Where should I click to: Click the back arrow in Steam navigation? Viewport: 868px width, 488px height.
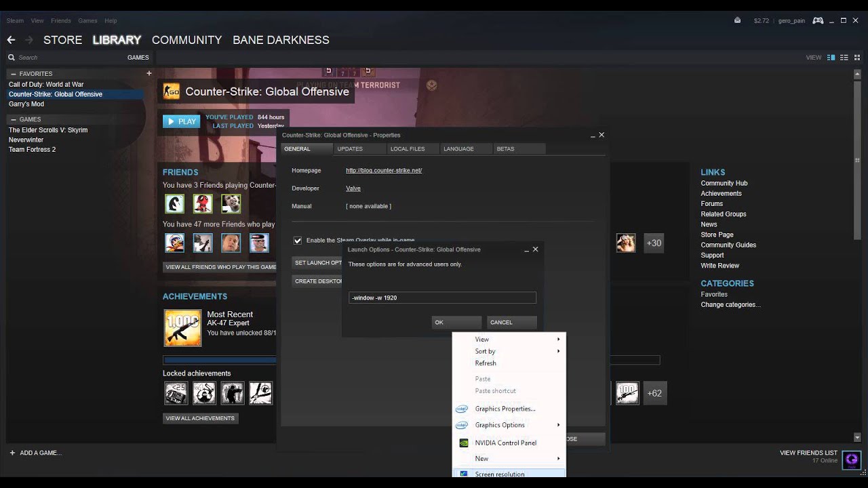tap(11, 40)
